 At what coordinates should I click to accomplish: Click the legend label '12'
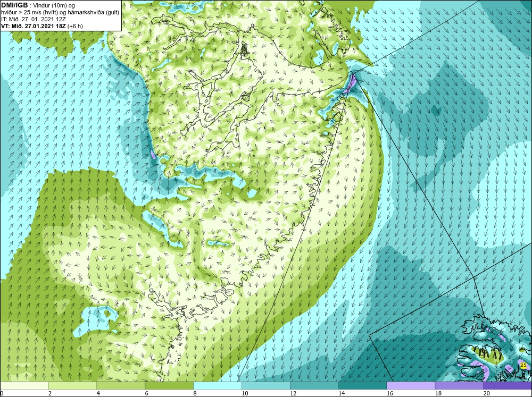coord(293,393)
